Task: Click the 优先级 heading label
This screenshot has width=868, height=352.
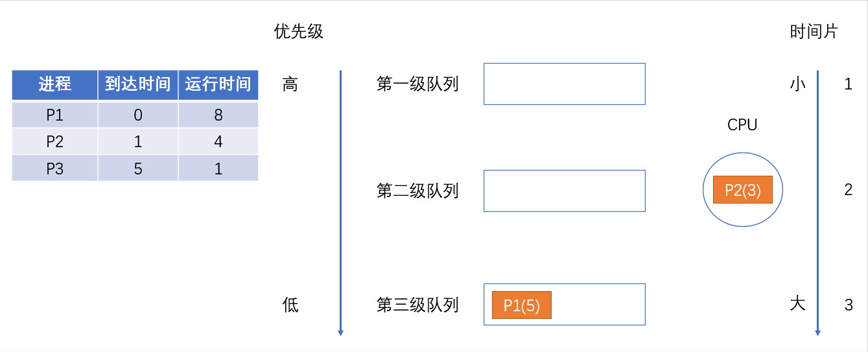Action: pyautogui.click(x=298, y=32)
